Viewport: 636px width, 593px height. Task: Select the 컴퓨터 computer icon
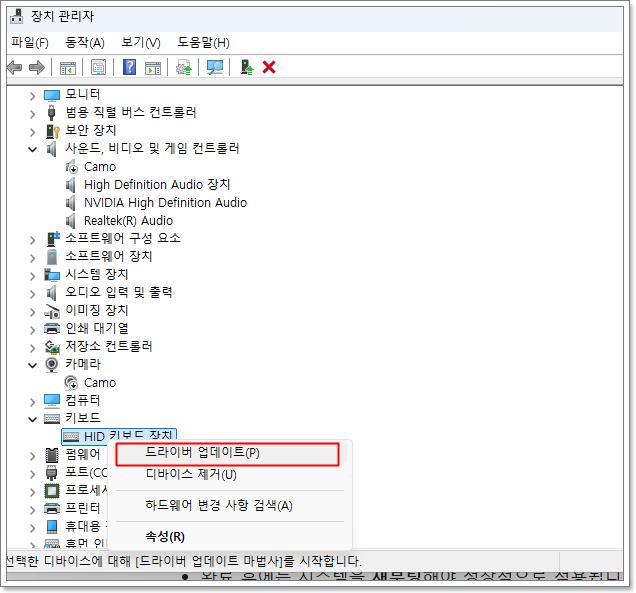point(52,401)
